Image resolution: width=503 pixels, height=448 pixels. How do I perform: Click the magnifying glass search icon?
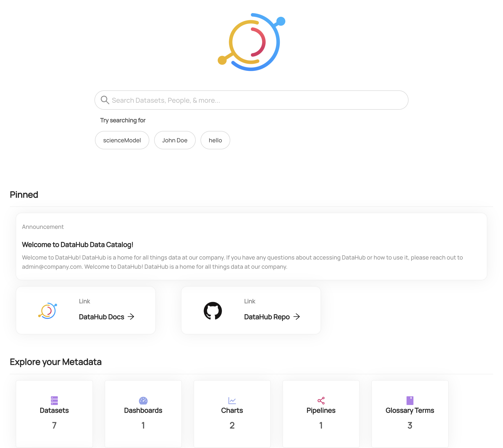click(x=105, y=100)
